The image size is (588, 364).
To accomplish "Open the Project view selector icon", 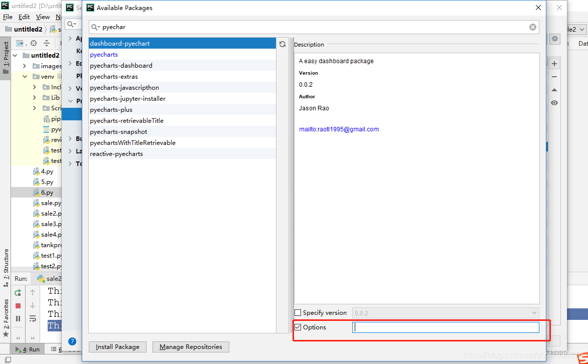I will click(21, 43).
